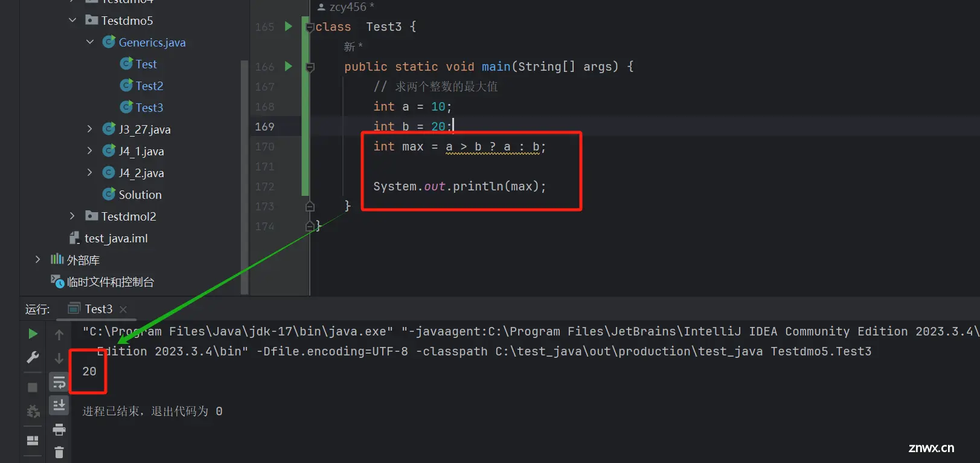Screen dimensions: 980x463
Task: Select the Testdmol2 folder
Action: (x=128, y=216)
